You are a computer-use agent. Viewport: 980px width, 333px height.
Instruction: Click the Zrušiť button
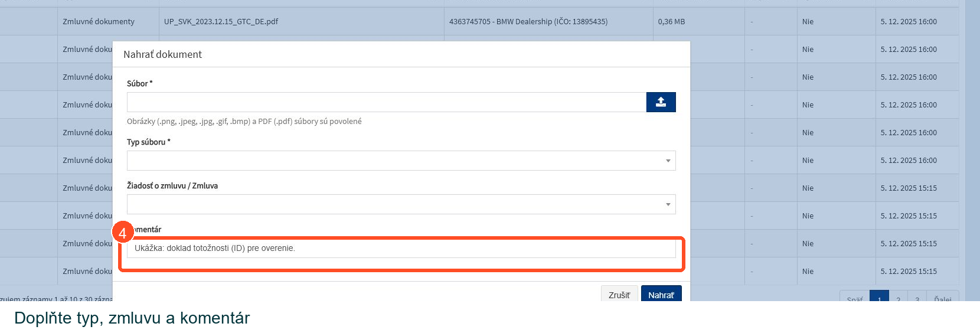coord(619,294)
